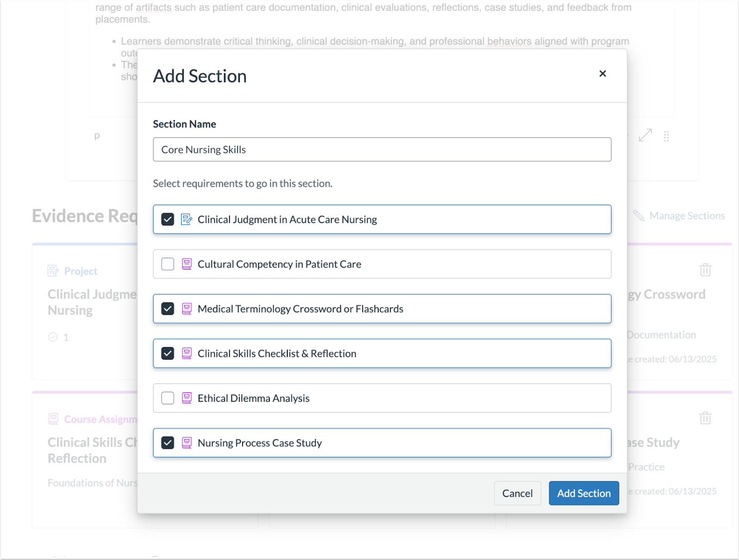739x560 pixels.
Task: Enable the Cultural Competency in Patient Care checkbox
Action: tap(168, 264)
